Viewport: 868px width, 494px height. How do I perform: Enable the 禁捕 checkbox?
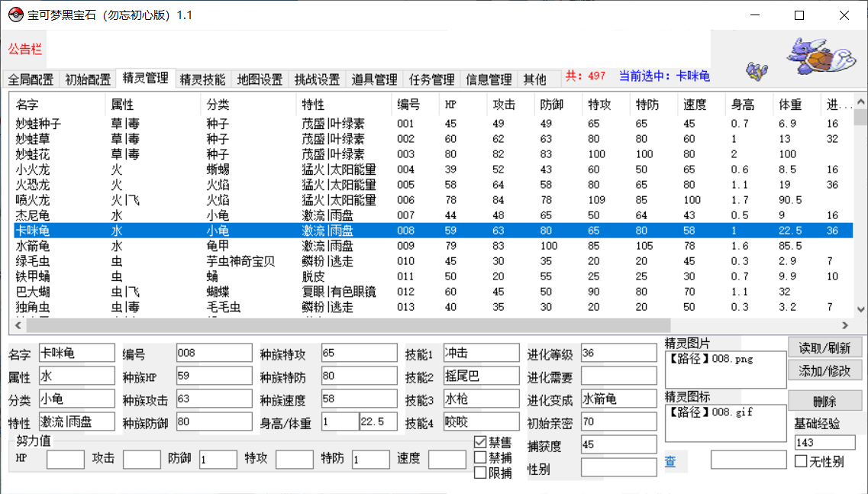click(480, 457)
